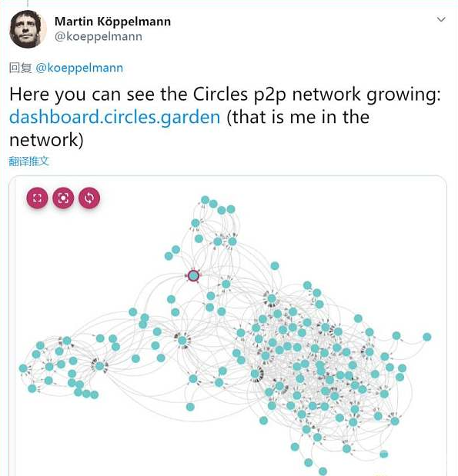Image resolution: width=458 pixels, height=476 pixels.
Task: Click the @koeppelmann handle under name
Action: tap(99, 37)
